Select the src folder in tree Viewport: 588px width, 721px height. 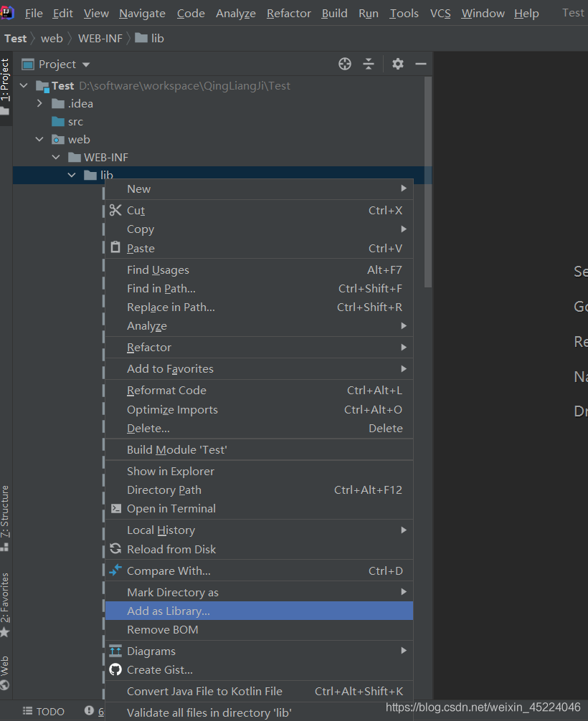75,121
